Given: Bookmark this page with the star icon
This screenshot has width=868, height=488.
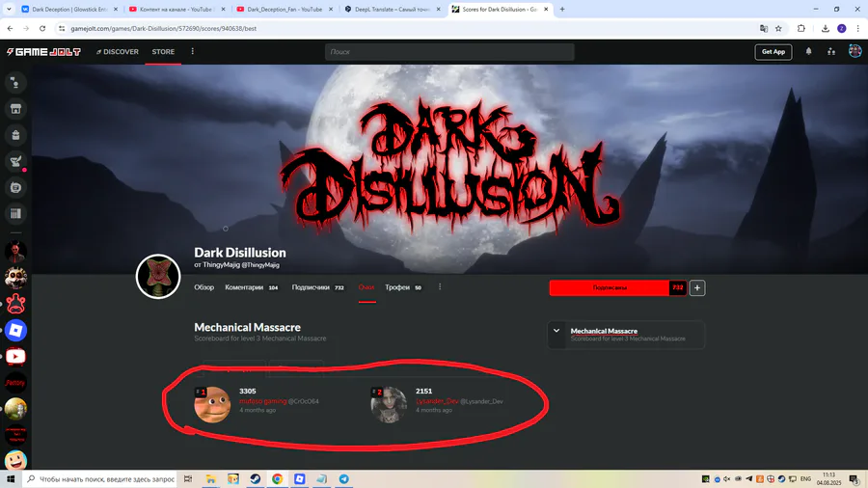Looking at the screenshot, I should (779, 28).
